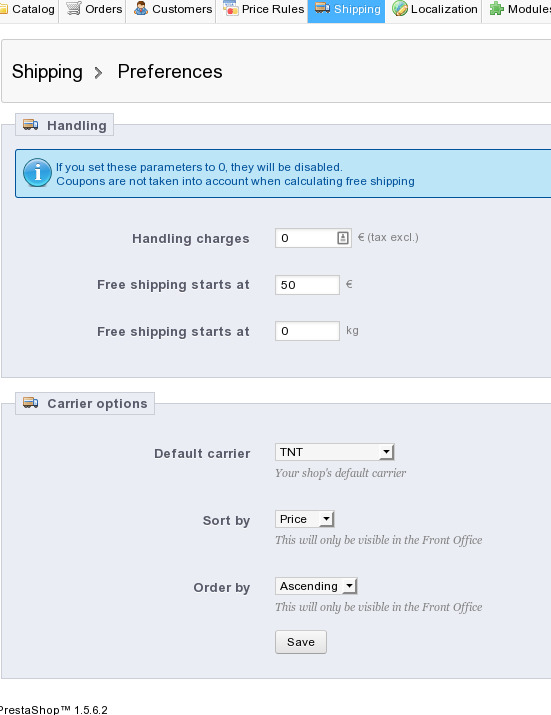
Task: Click the Price Rules icon
Action: pos(230,8)
